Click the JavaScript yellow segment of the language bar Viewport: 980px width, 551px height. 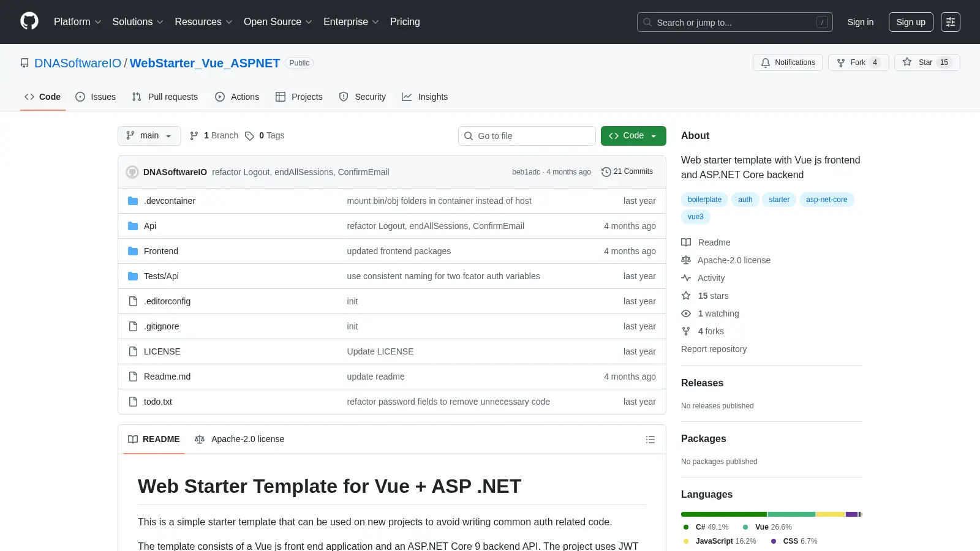pyautogui.click(x=831, y=514)
